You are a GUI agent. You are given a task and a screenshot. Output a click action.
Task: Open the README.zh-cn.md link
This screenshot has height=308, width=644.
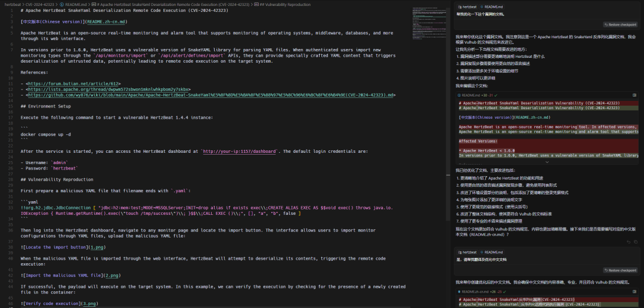point(106,21)
